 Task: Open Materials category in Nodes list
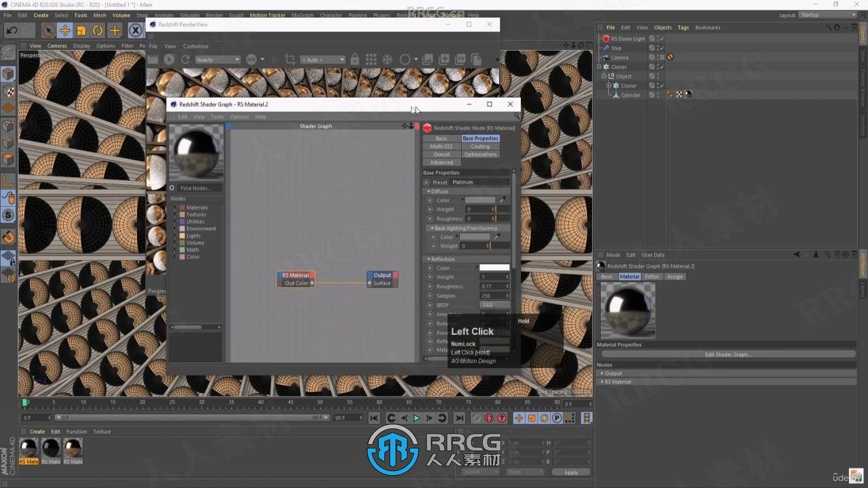pyautogui.click(x=197, y=207)
